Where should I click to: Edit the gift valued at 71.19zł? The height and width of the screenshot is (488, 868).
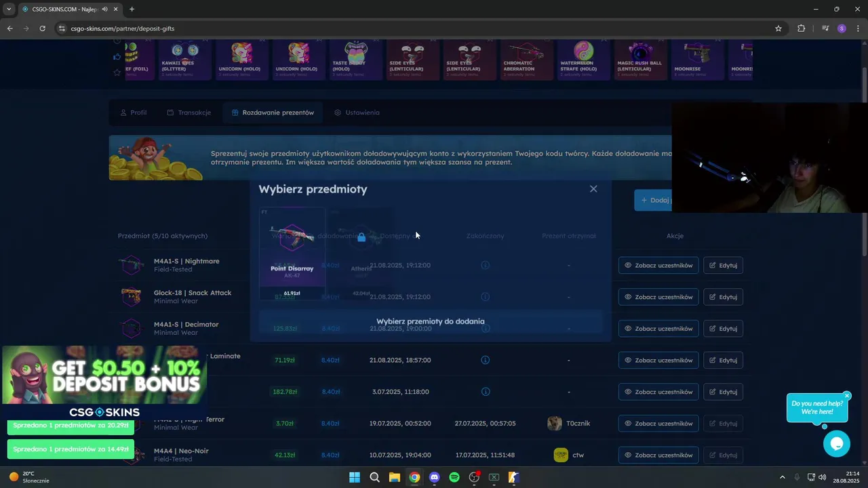[x=723, y=360]
